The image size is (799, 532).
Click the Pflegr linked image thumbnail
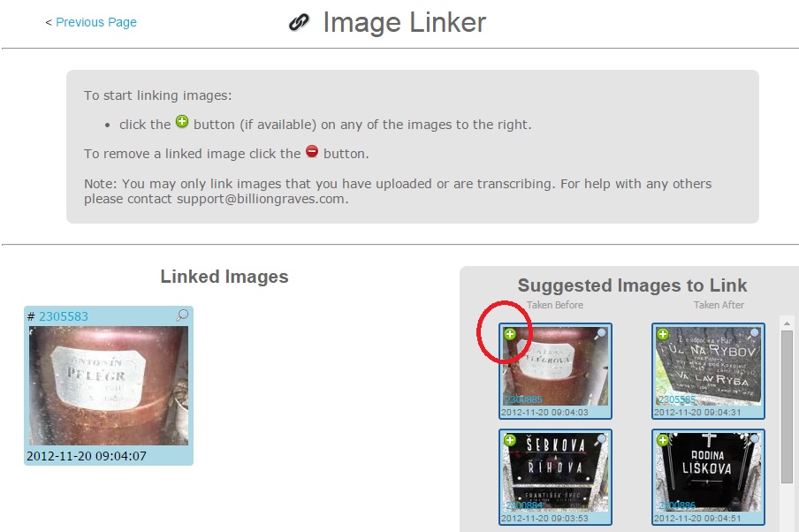point(109,386)
